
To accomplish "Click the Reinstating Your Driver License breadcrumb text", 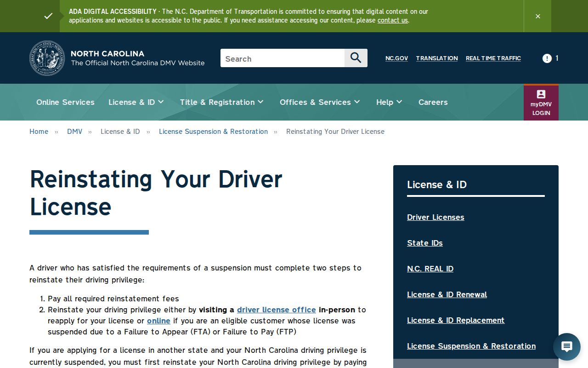I will 335,131.
